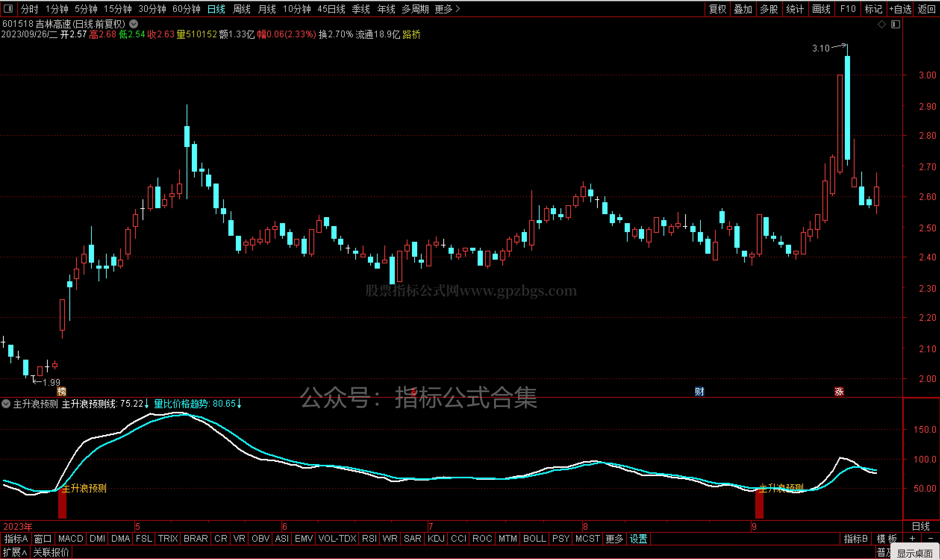Image resolution: width=940 pixels, height=560 pixels.
Task: Open F10 company information
Action: click(847, 9)
